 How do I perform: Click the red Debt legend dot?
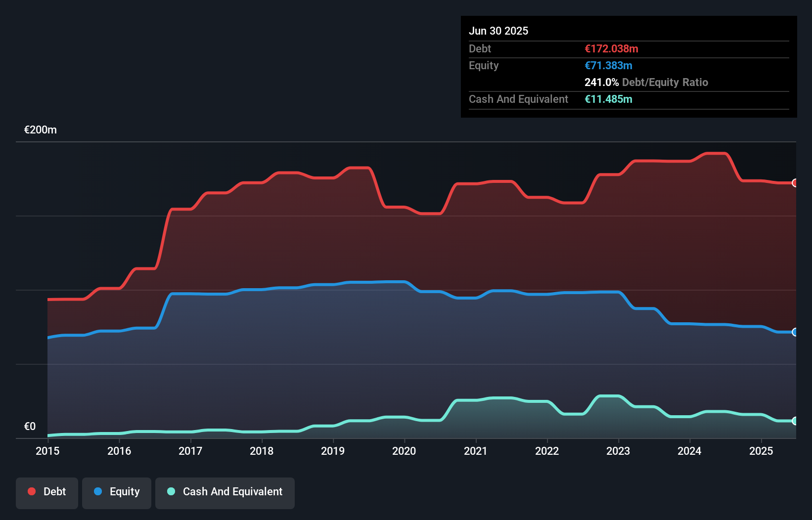pos(32,491)
